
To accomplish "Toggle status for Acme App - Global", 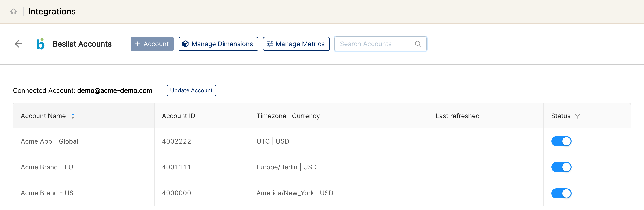I will (561, 141).
